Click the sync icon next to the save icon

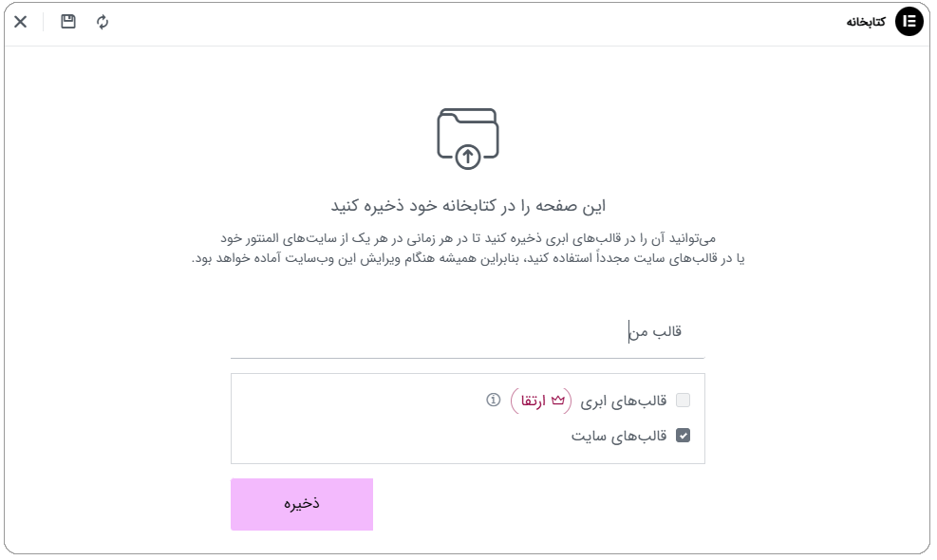[x=101, y=21]
